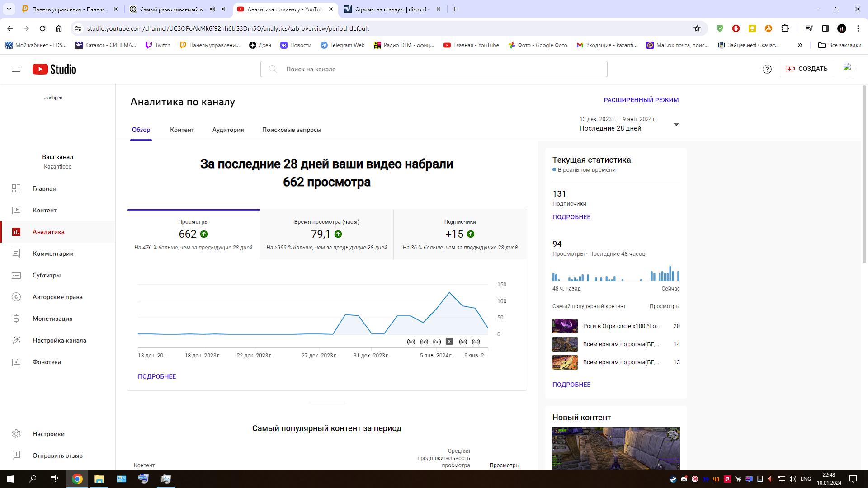Screen dimensions: 868x488
Task: Open Windows notification center
Action: 853,479
